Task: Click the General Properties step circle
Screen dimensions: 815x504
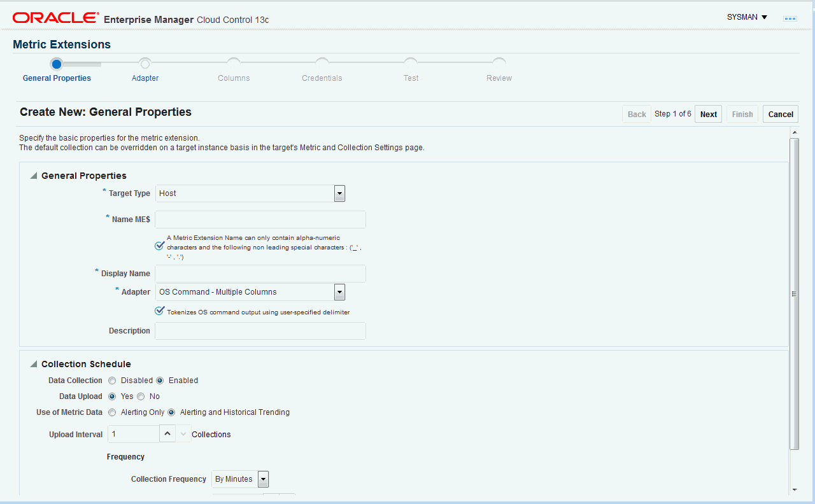Action: [57, 64]
